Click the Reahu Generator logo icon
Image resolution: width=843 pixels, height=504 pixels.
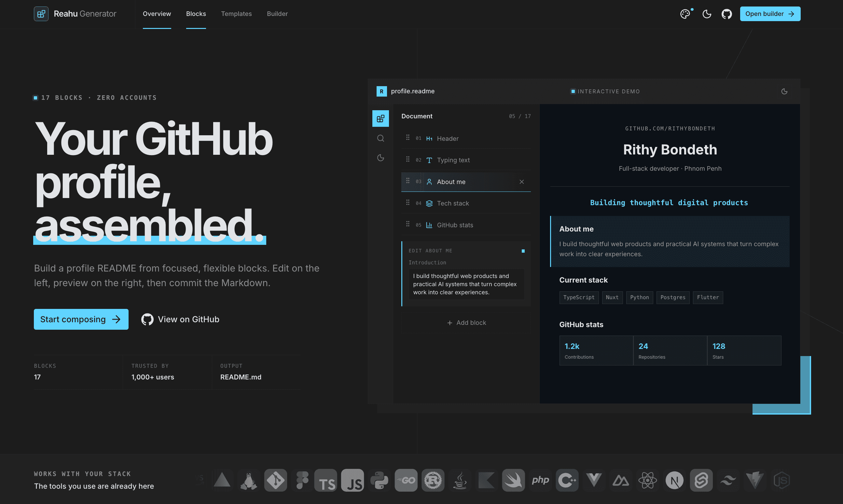tap(41, 14)
